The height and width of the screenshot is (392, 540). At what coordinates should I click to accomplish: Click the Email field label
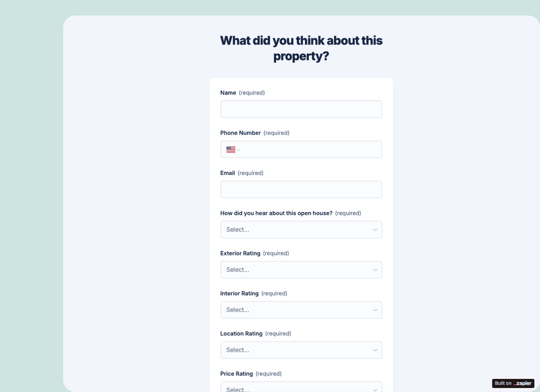coord(227,173)
